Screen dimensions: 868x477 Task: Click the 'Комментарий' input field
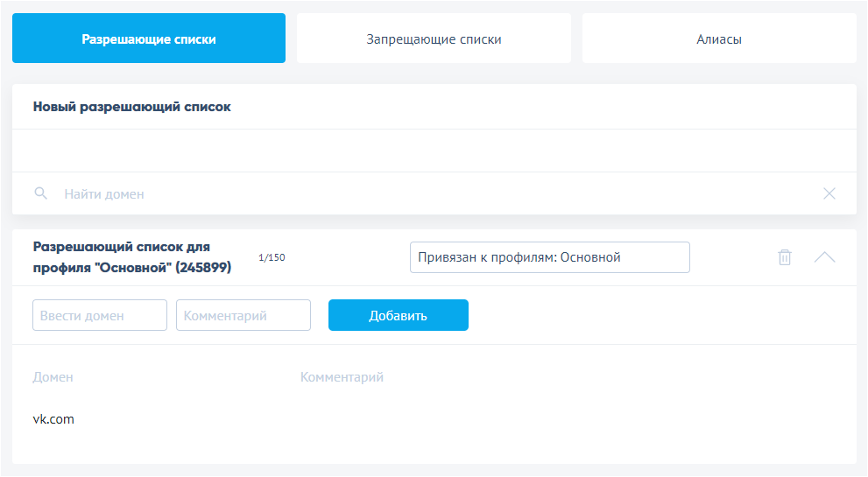click(x=243, y=315)
